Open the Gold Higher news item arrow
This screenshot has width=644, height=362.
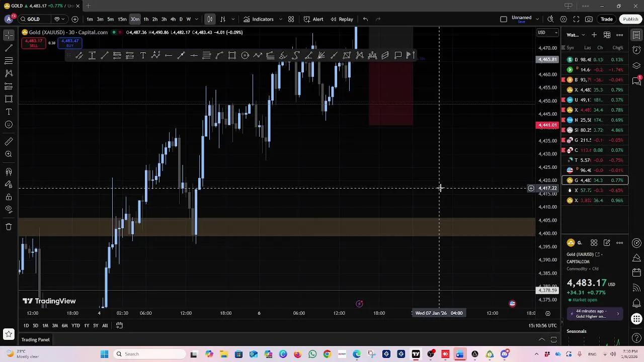(618, 314)
